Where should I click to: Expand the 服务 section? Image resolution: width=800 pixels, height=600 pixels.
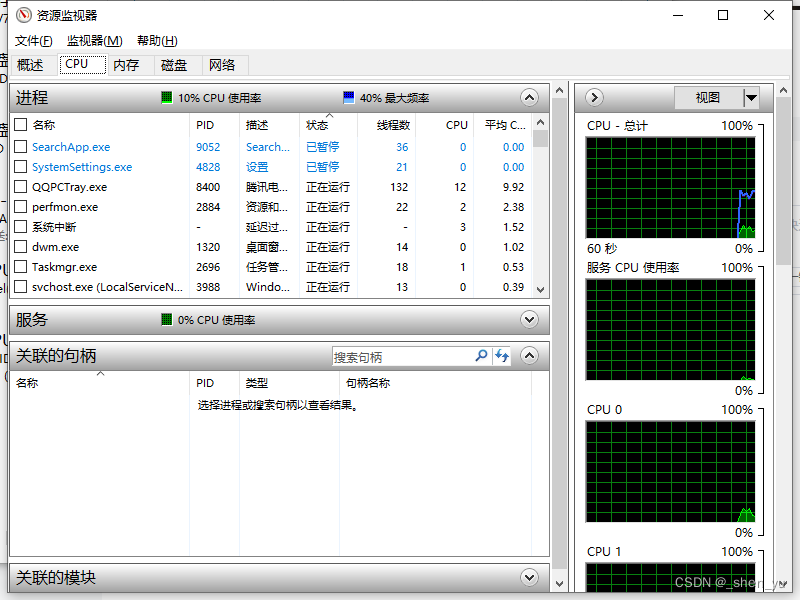tap(530, 320)
